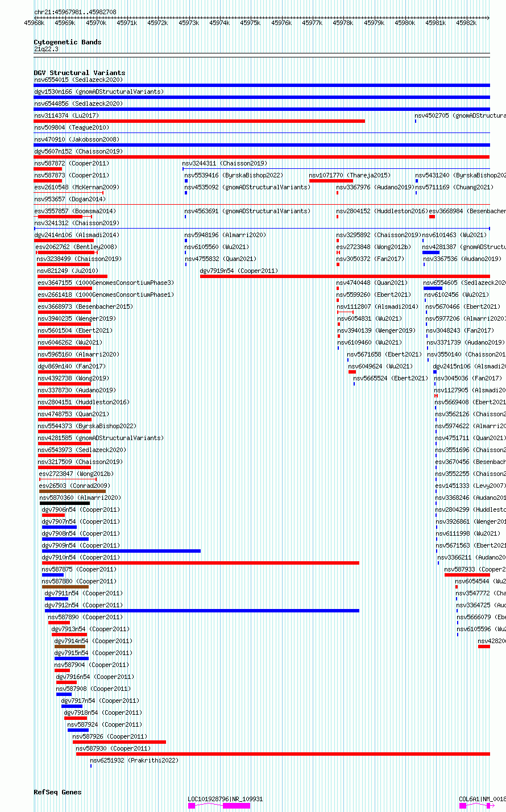Open the LOC101928796|NR_109931 gene label
506x812 pixels.
tap(226, 799)
